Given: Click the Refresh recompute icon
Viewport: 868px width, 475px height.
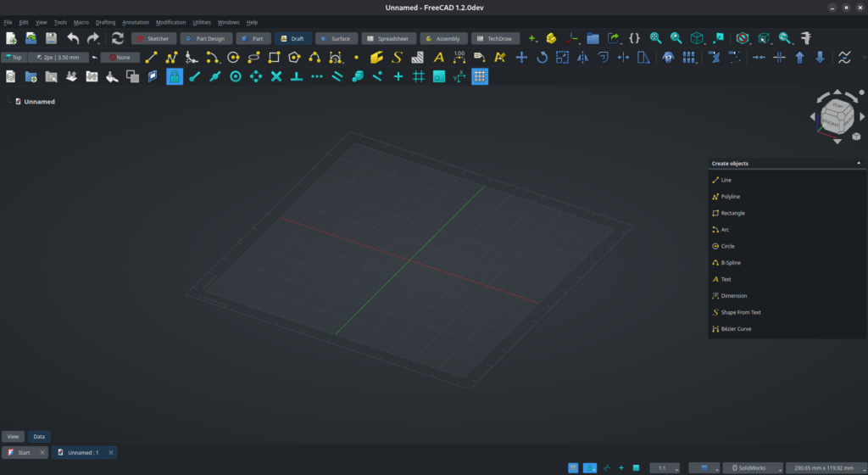Looking at the screenshot, I should click(x=118, y=38).
